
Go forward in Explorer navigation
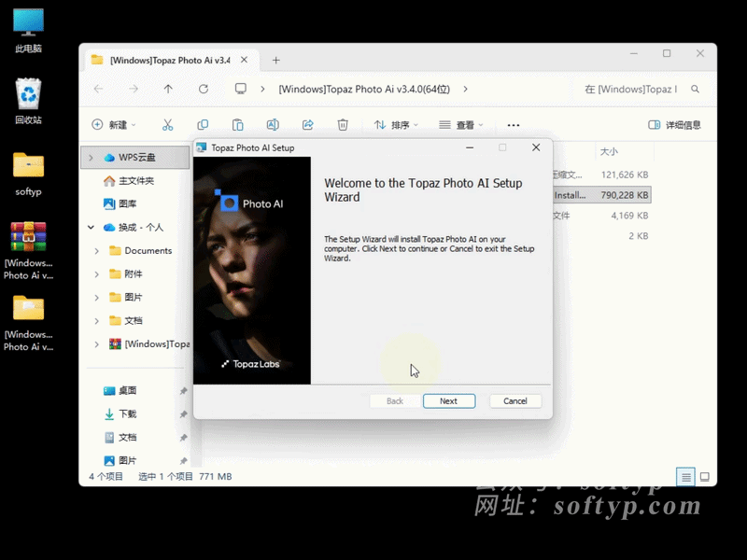point(134,89)
